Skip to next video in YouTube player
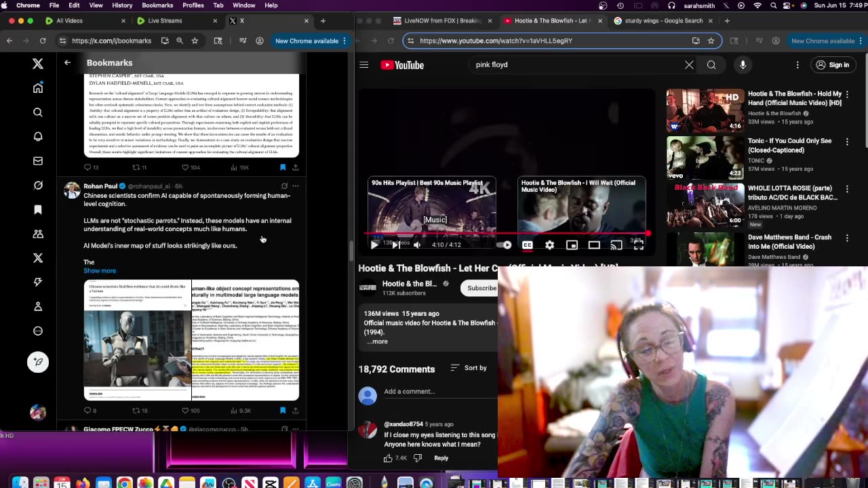The width and height of the screenshot is (868, 488). tap(396, 245)
